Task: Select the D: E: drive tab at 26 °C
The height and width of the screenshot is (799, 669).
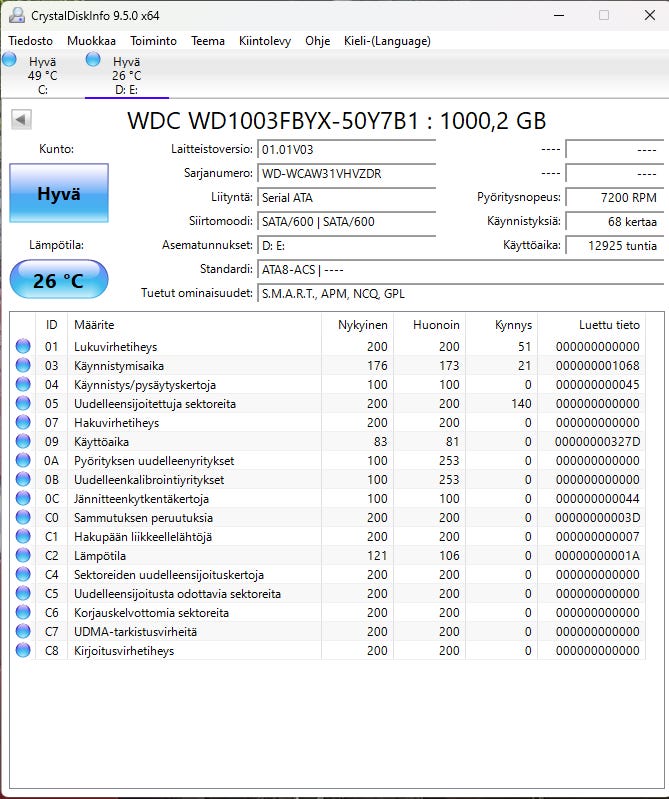Action: tap(127, 75)
